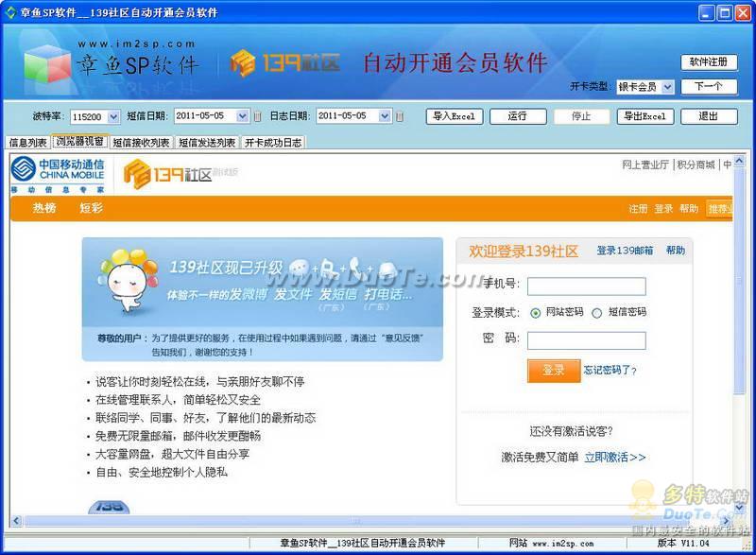The image size is (756, 555).
Task: Click 登录 link in the orange nav bar
Action: [663, 209]
